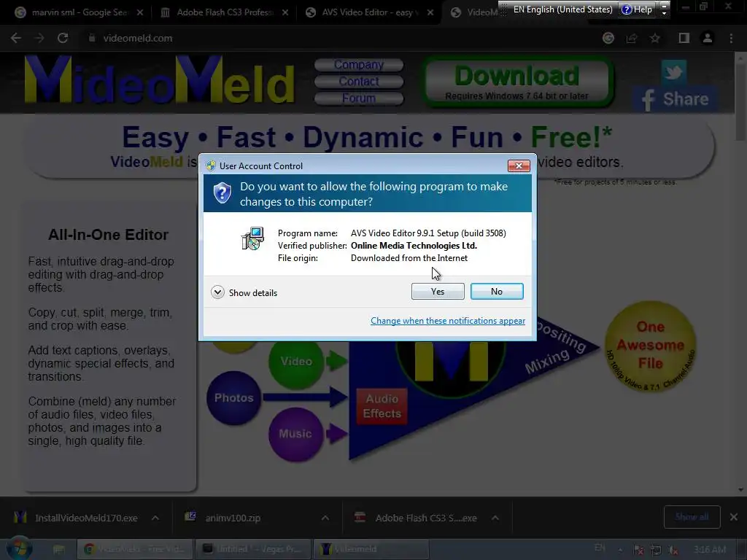This screenshot has width=747, height=560.
Task: Click the blue Photos circle in the diagram
Action: tap(233, 398)
